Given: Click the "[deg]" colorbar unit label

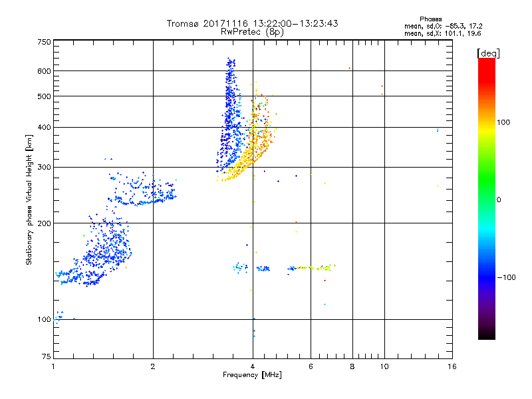Looking at the screenshot, I should click(488, 53).
